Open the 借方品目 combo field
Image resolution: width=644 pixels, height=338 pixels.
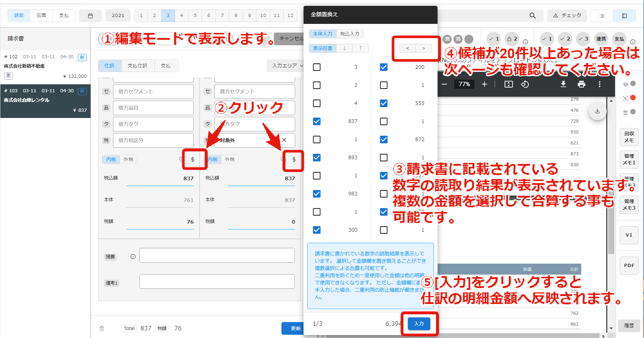coord(153,108)
